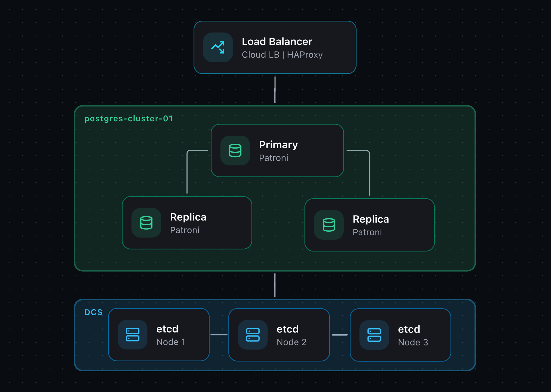Screen dimensions: 551x392
Task: Select the etcd Node 2 server icon
Action: pos(253,335)
